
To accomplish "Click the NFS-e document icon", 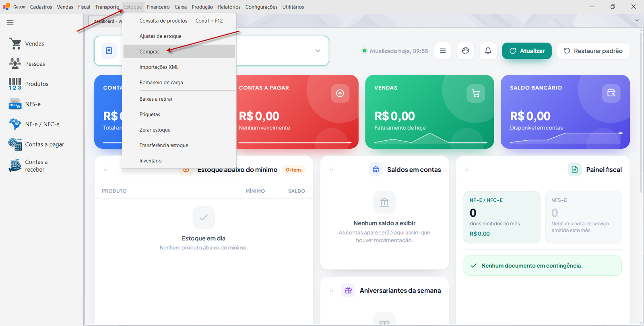I will [15, 104].
